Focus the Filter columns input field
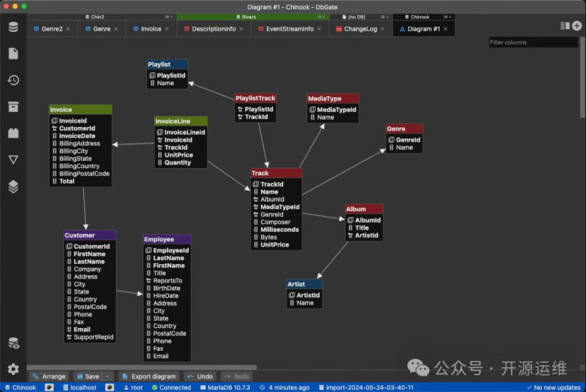 (532, 42)
